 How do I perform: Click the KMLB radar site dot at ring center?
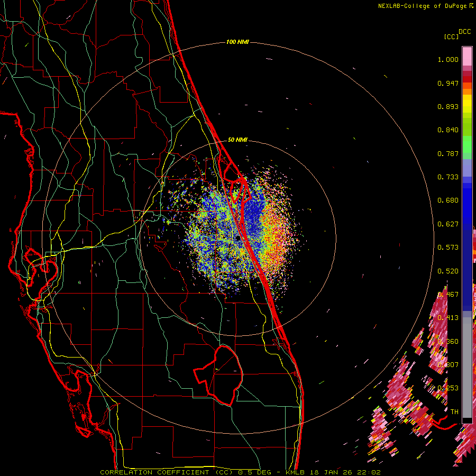pyautogui.click(x=237, y=239)
